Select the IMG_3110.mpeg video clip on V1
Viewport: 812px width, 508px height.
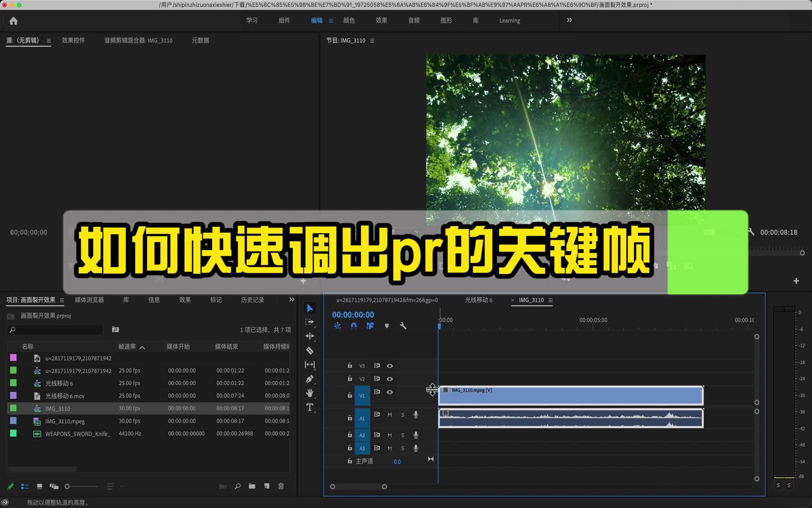570,396
